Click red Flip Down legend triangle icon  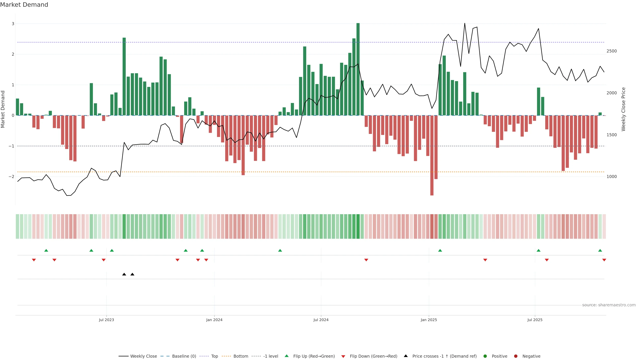(343, 356)
